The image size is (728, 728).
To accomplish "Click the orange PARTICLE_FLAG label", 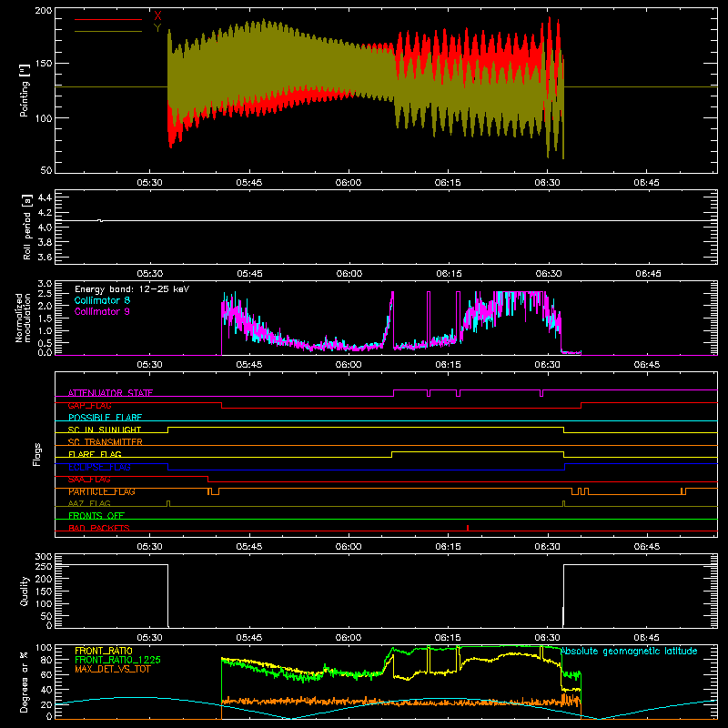I will (x=102, y=491).
